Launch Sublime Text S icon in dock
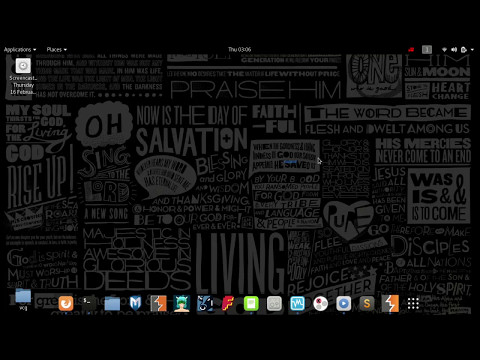The height and width of the screenshot is (360, 480). [x=367, y=304]
